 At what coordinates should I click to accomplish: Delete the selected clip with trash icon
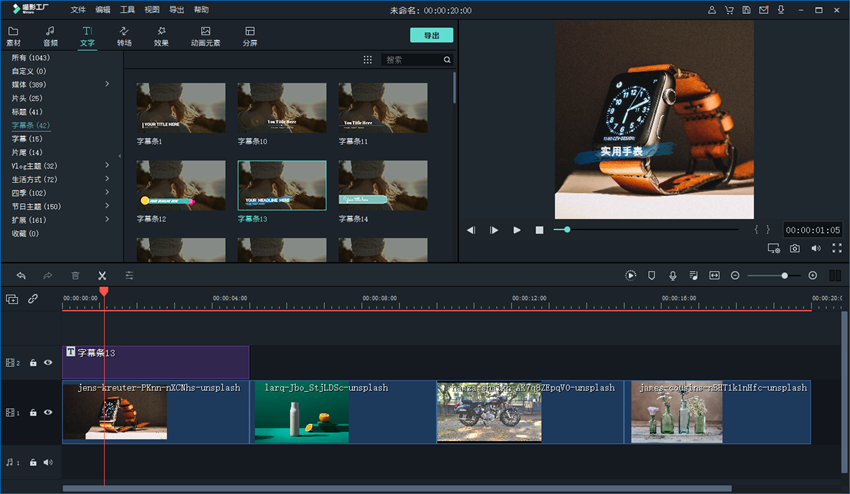(75, 275)
